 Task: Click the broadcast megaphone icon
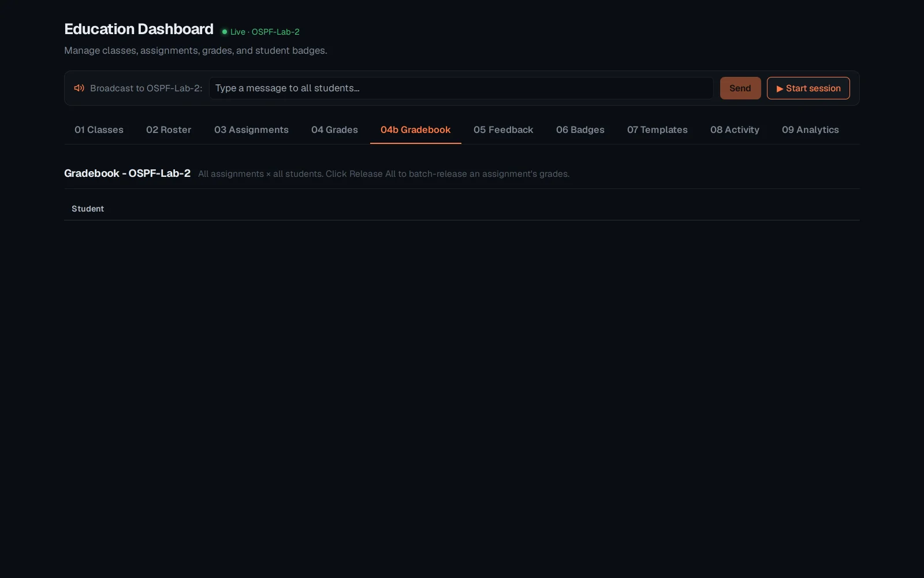point(79,88)
